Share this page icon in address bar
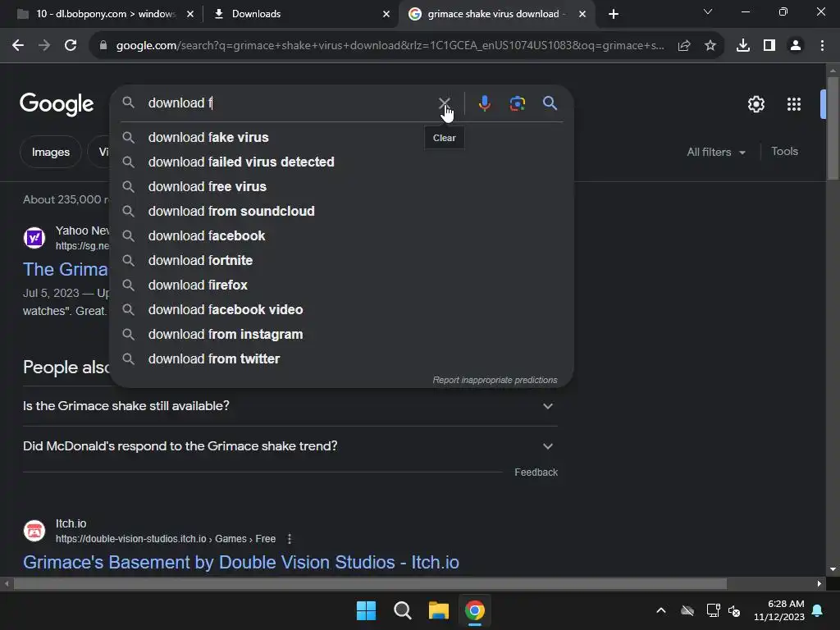This screenshot has height=630, width=840. click(684, 46)
